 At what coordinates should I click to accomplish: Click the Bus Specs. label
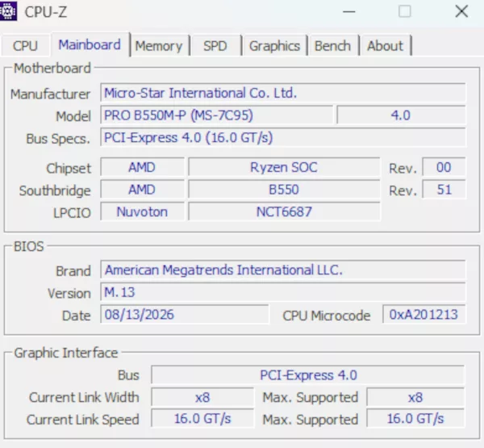click(x=58, y=139)
